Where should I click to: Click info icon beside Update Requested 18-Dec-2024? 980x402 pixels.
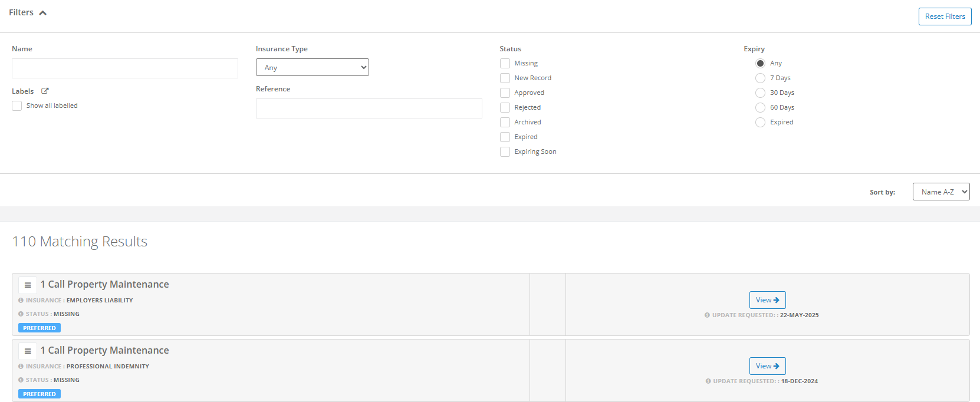pos(708,381)
